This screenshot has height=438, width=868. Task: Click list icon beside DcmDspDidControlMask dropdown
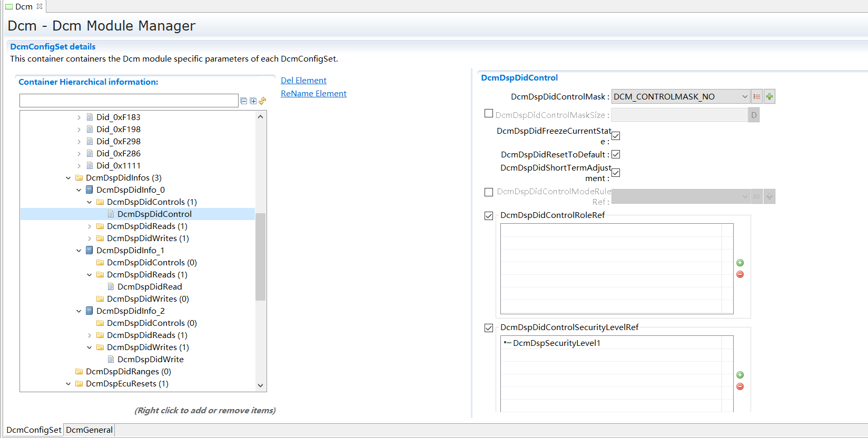coord(757,96)
